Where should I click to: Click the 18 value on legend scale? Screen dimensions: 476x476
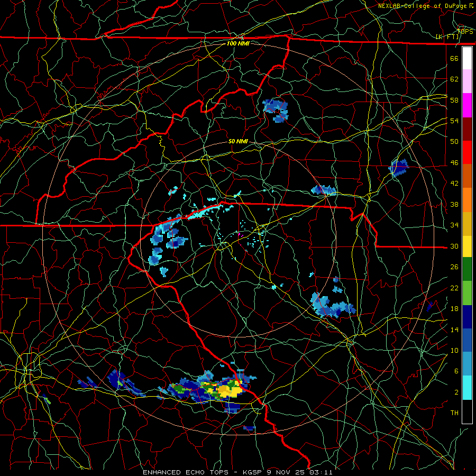tap(454, 309)
